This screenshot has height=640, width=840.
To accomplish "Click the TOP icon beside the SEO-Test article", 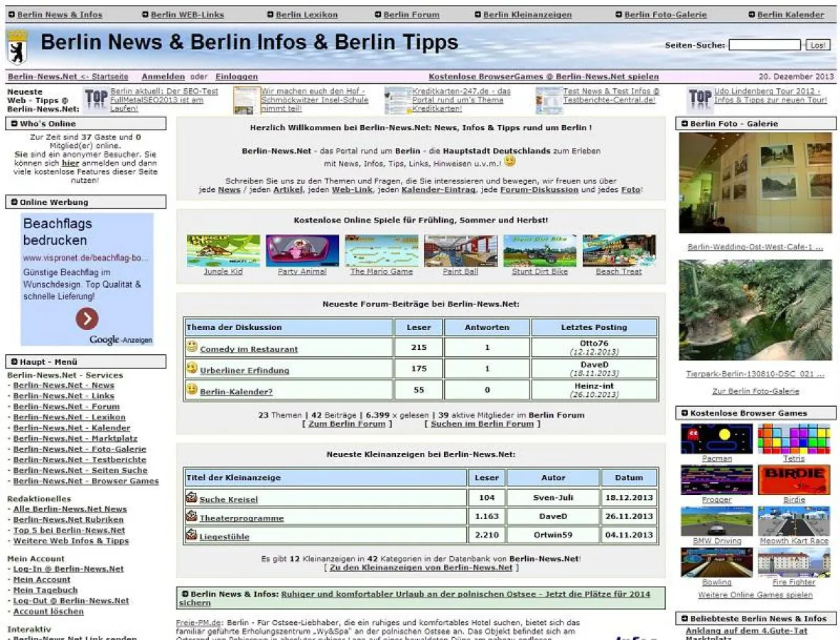I will click(x=95, y=98).
